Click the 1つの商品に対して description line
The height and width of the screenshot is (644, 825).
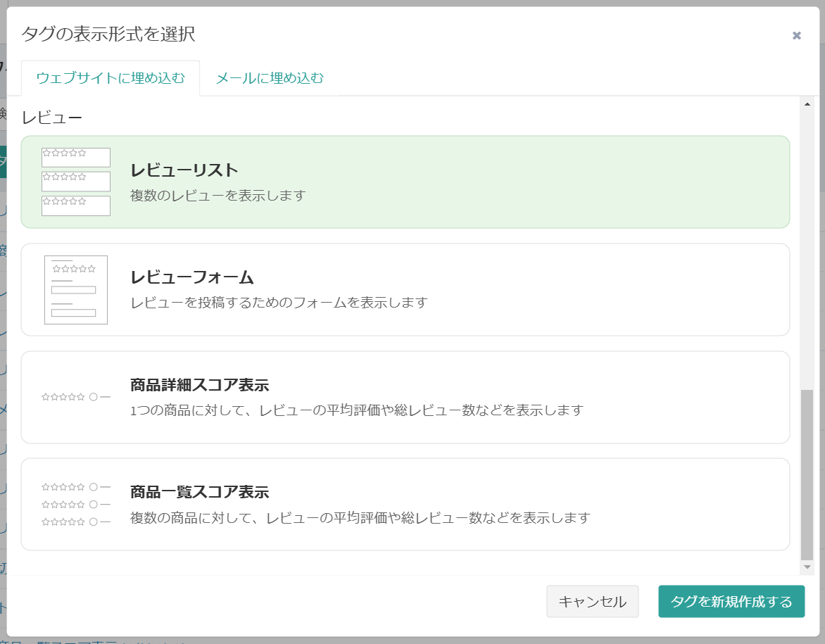pyautogui.click(x=357, y=410)
